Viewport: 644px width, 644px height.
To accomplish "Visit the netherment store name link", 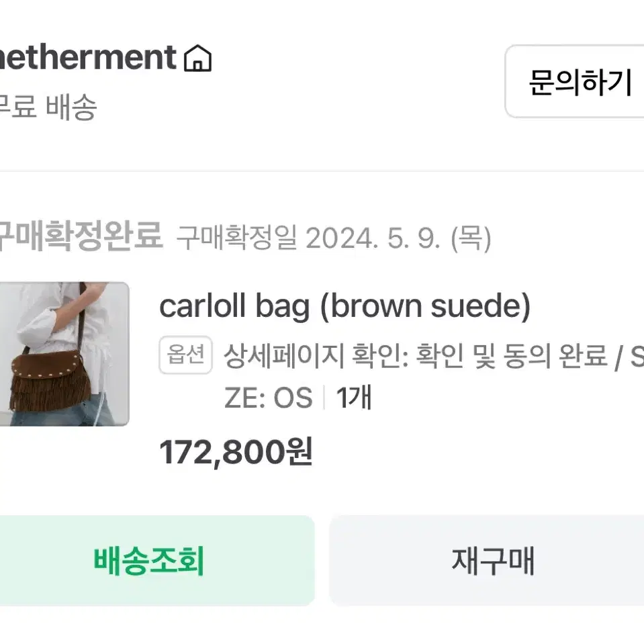I will tap(87, 57).
